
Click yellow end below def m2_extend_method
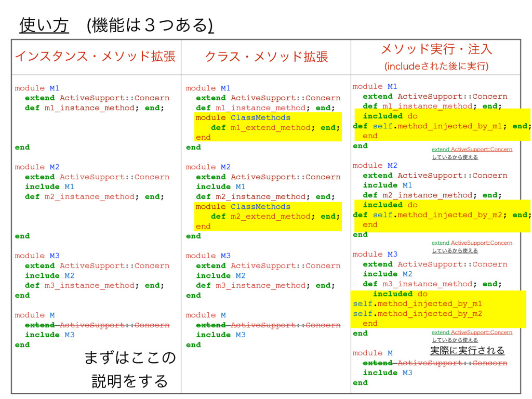point(203,227)
